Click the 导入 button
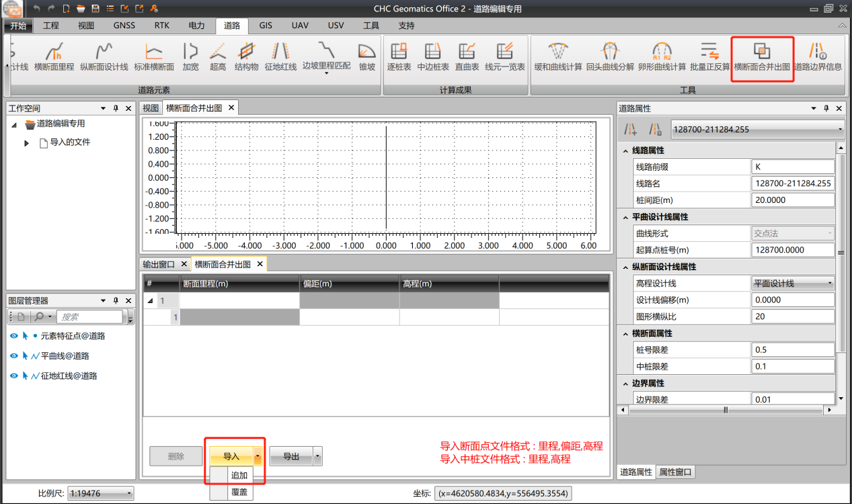The height and width of the screenshot is (504, 852). (231, 456)
